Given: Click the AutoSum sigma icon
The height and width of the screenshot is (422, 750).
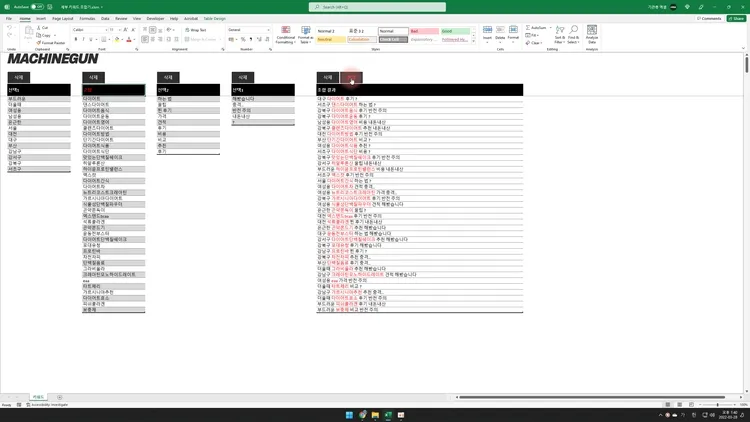Looking at the screenshot, I should (x=526, y=27).
